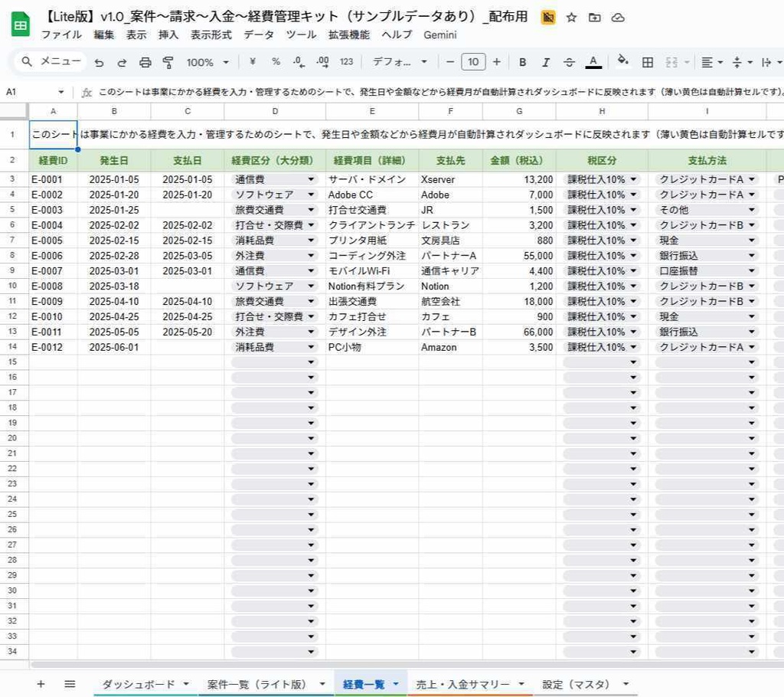Viewport: 784px width, 697px height.
Task: Open the 拡張機能 menu
Action: [349, 34]
